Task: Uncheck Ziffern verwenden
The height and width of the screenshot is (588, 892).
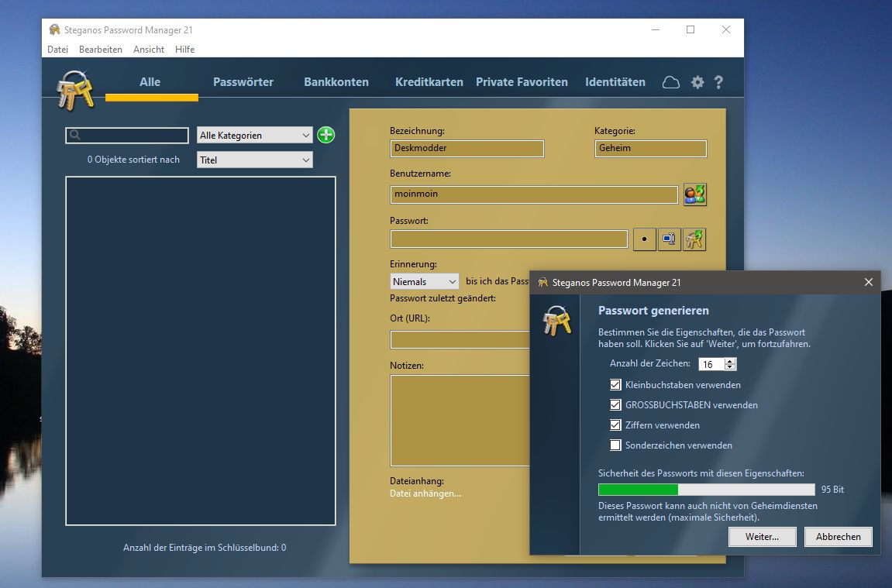Action: pos(615,425)
